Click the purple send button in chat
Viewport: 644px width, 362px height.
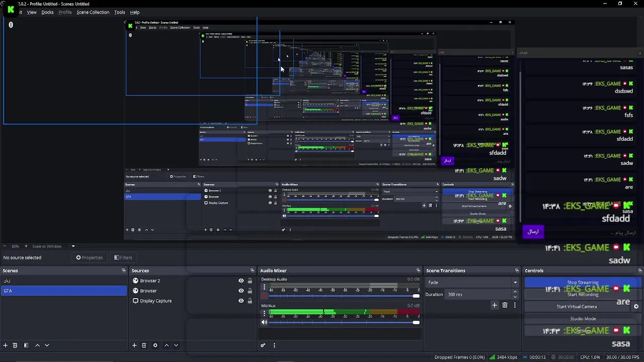pyautogui.click(x=533, y=232)
